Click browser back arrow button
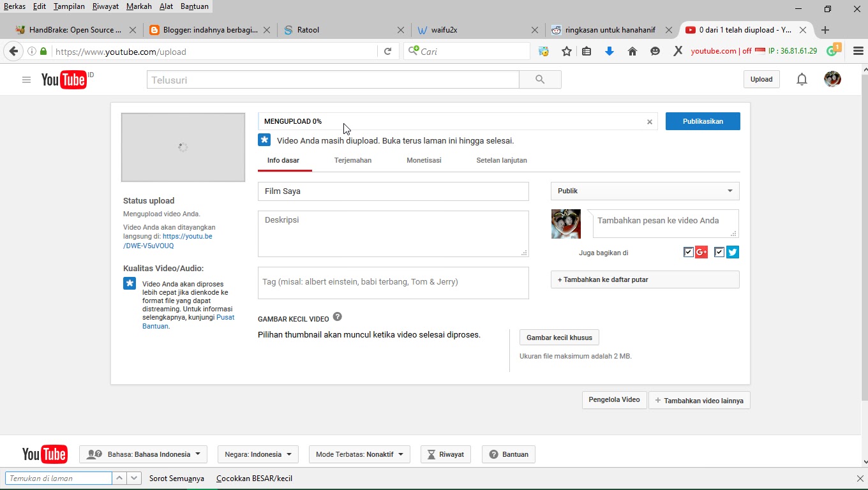Image resolution: width=868 pixels, height=490 pixels. coord(13,51)
